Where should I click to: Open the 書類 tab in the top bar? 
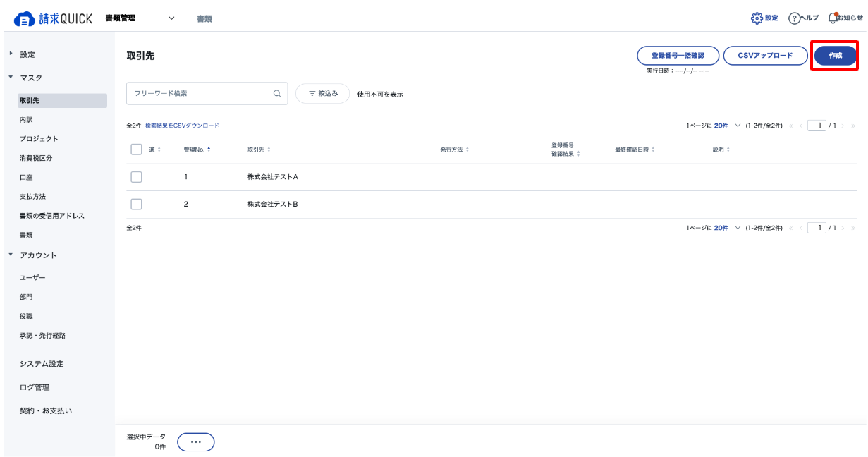point(204,19)
